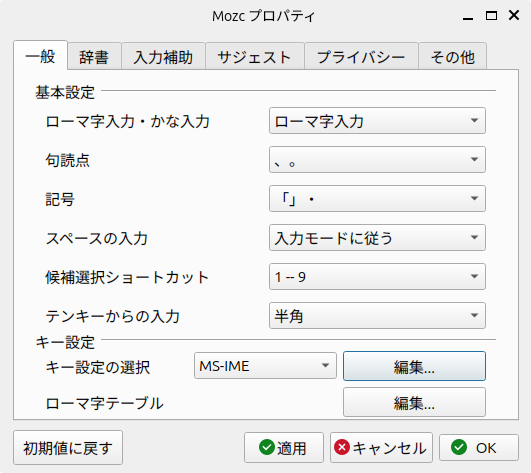Click the ローマ字入力・かな入力 label

tap(128, 121)
